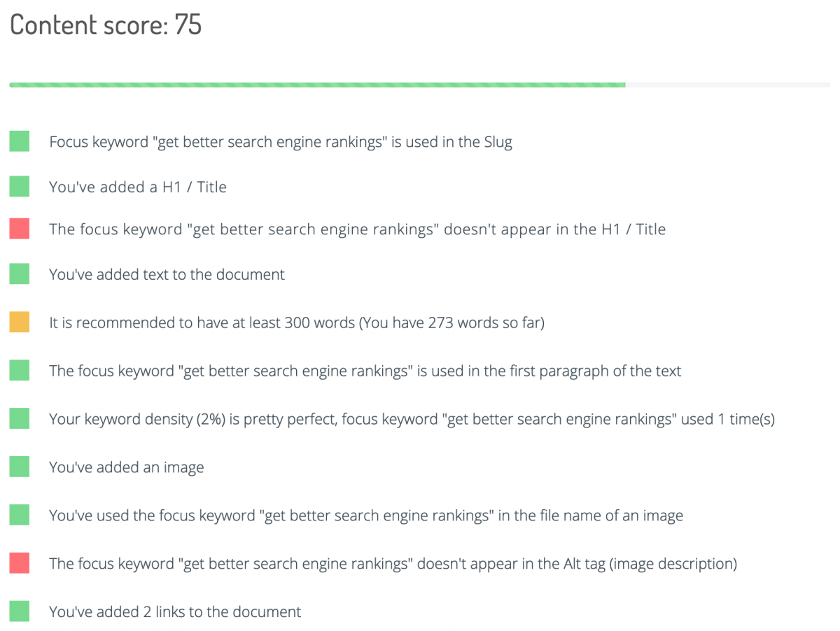Select the text about keyword used in Slug
Viewport: 840px width, 631px height.
pyautogui.click(x=281, y=142)
